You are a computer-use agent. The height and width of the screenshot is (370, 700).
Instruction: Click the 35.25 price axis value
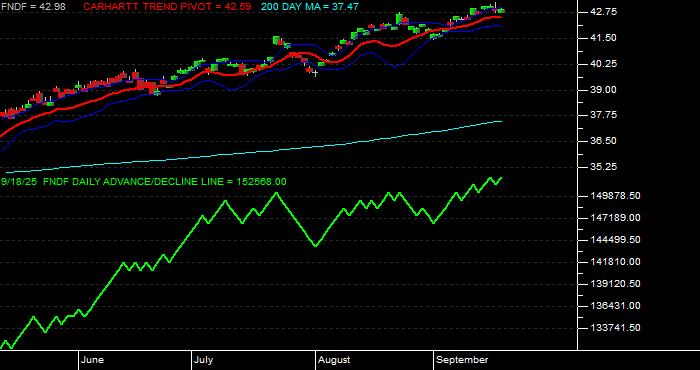coord(603,166)
